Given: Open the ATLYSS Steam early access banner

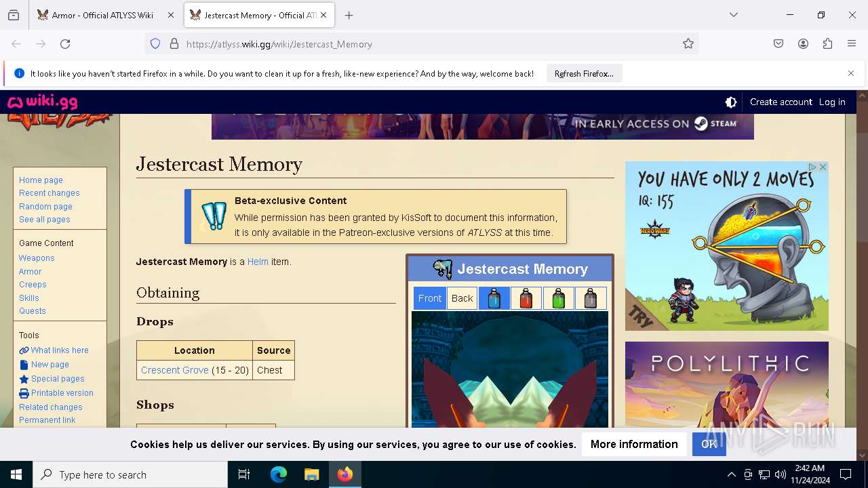Looking at the screenshot, I should tap(482, 126).
